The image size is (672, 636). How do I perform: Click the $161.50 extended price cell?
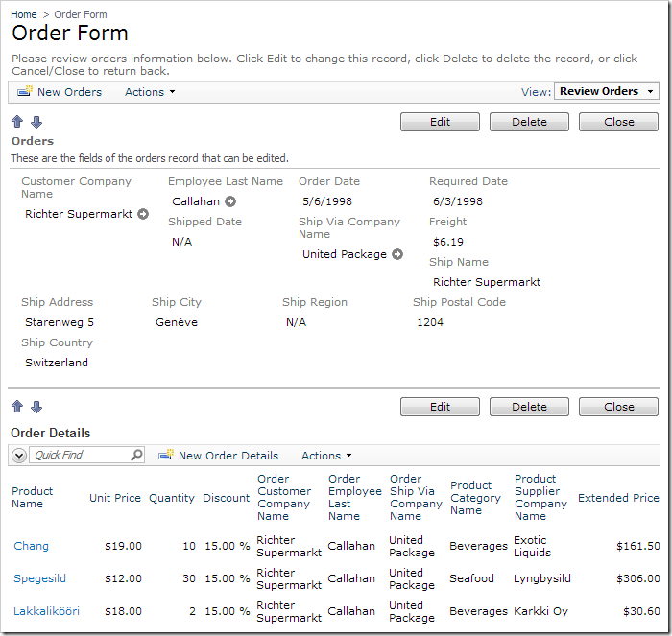tap(638, 546)
